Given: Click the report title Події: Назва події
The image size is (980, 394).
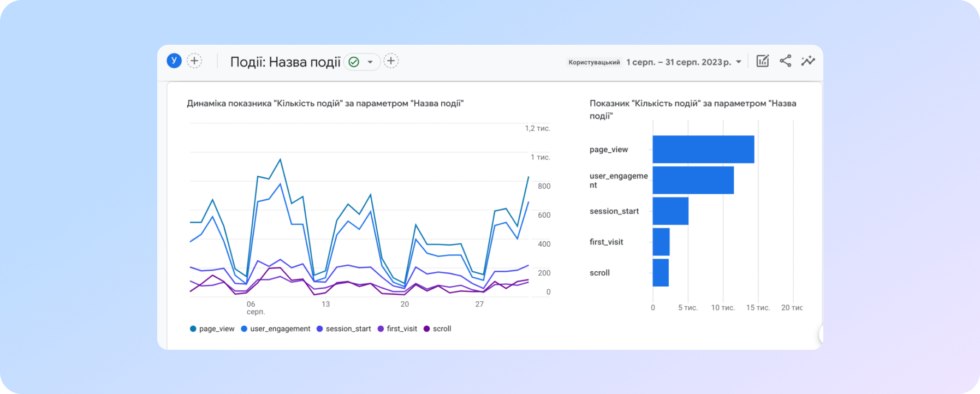Looking at the screenshot, I should coord(285,62).
